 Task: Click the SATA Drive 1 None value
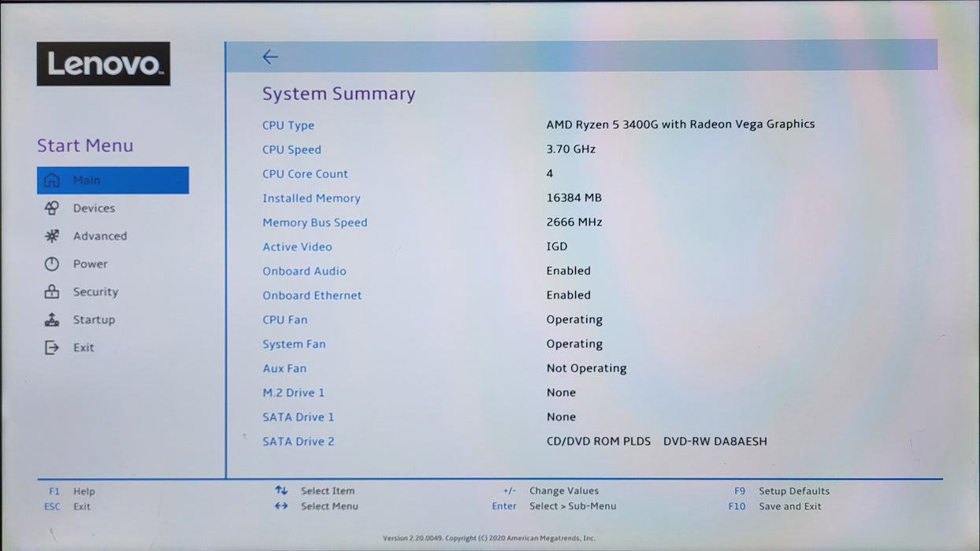point(562,417)
